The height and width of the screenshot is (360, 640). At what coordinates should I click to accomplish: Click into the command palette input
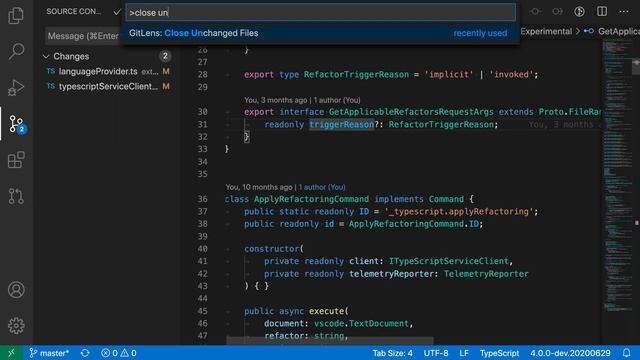[320, 13]
